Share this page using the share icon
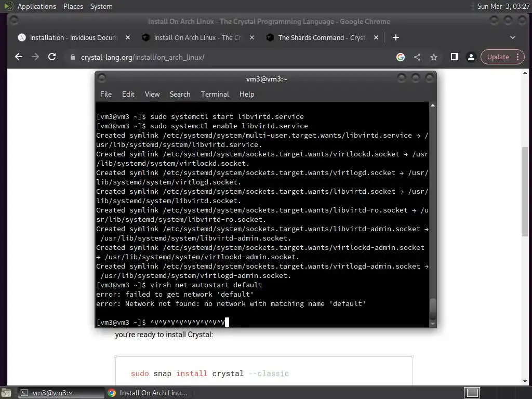532x399 pixels. click(417, 57)
